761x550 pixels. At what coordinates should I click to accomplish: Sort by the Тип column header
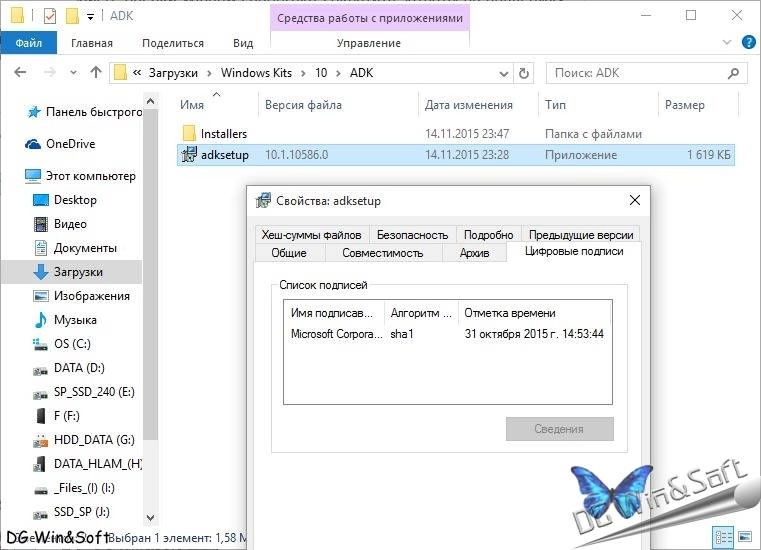click(555, 105)
